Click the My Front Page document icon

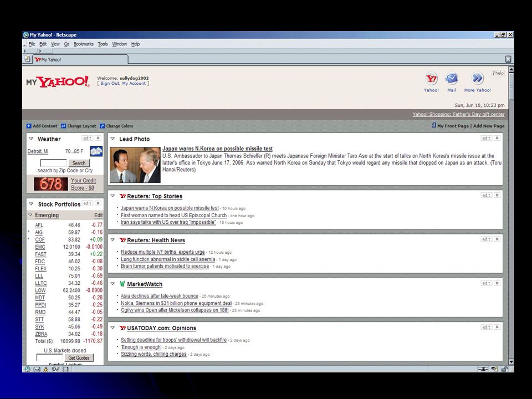(433, 125)
